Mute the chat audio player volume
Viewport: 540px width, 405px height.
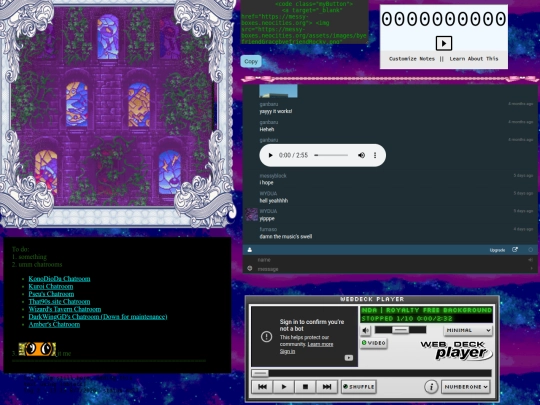[x=361, y=155]
